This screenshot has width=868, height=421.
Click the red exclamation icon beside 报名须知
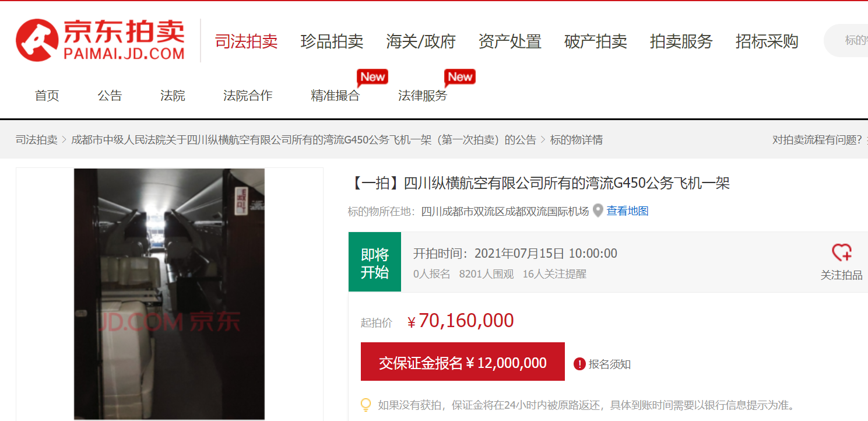point(579,364)
